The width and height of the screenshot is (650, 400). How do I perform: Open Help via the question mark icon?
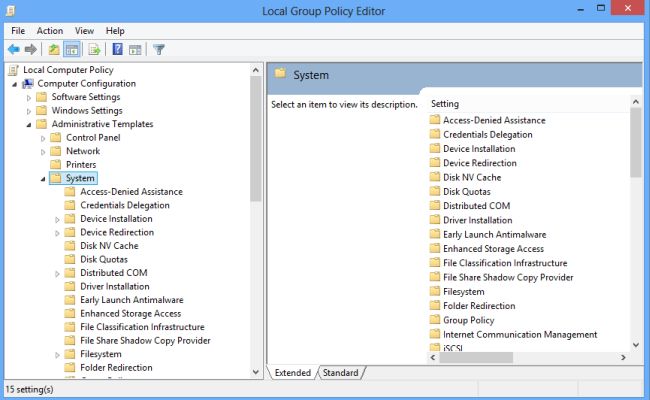[118, 50]
